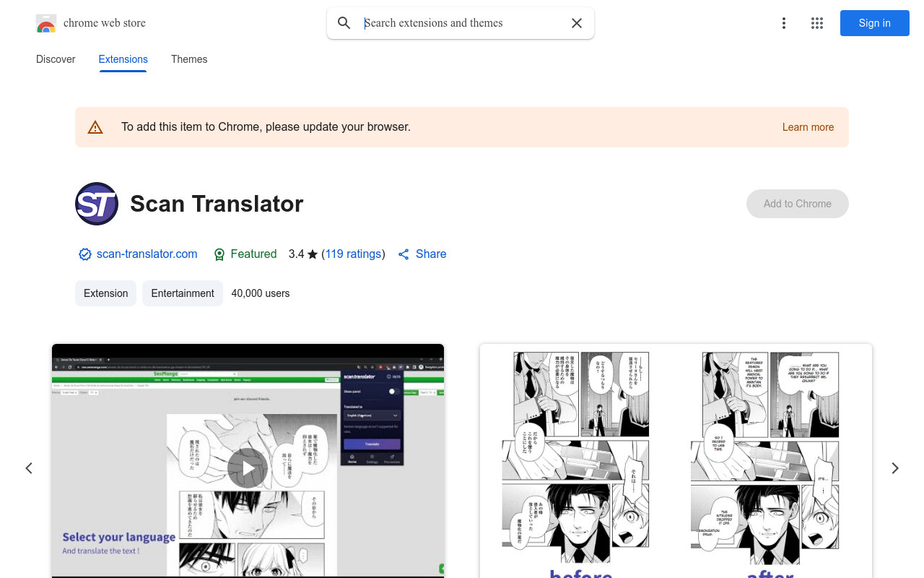Image resolution: width=924 pixels, height=578 pixels.
Task: Filter by the Extension chip
Action: pyautogui.click(x=105, y=293)
